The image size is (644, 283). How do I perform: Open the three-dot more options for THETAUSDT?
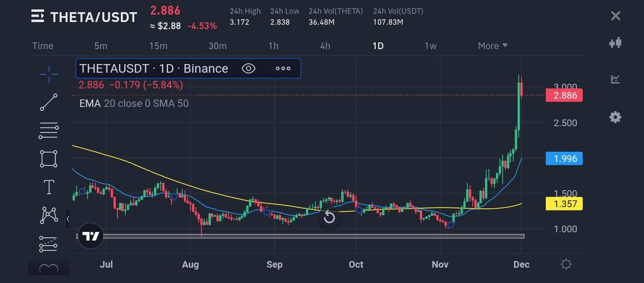(x=283, y=68)
